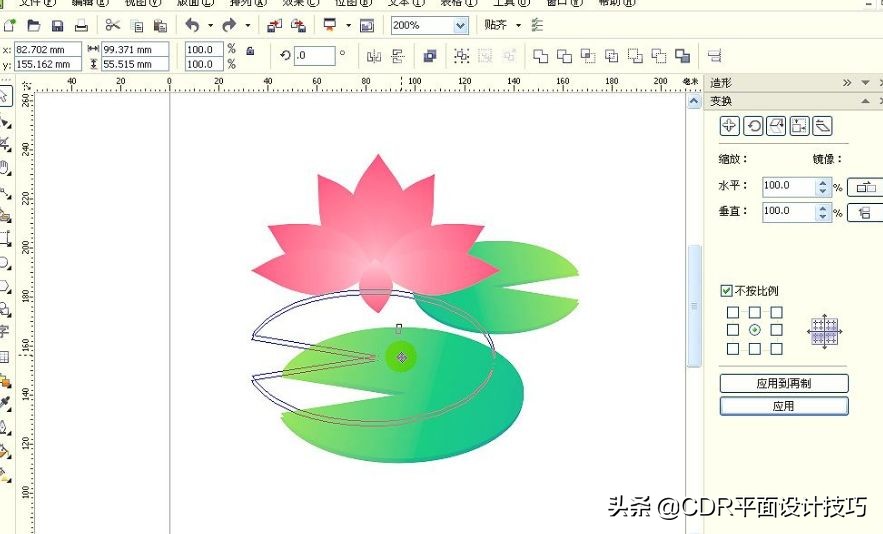This screenshot has height=534, width=883.
Task: Open a file using the folder icon
Action: pos(34,25)
